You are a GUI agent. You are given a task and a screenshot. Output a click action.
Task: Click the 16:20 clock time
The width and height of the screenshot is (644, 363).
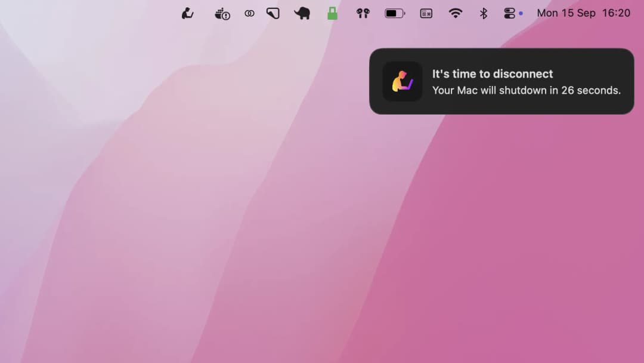[616, 13]
